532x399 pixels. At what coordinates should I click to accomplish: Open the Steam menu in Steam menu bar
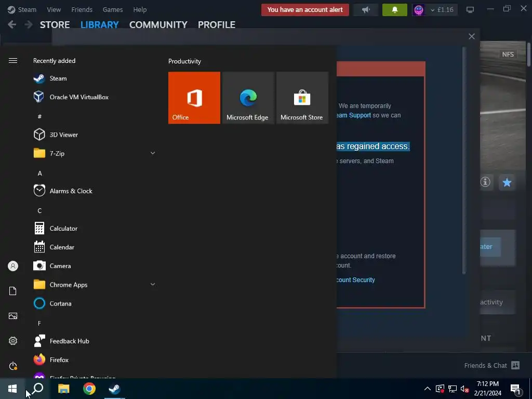22,9
